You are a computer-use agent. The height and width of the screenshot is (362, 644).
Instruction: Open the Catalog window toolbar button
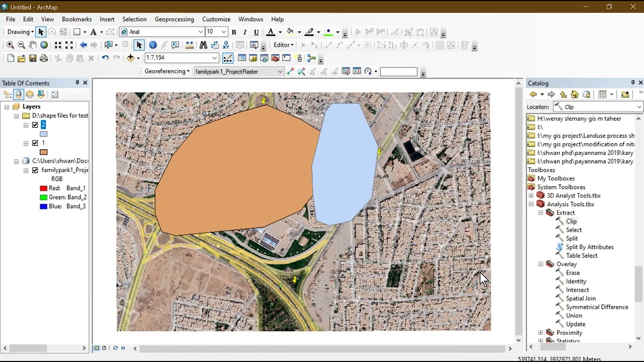[x=253, y=58]
